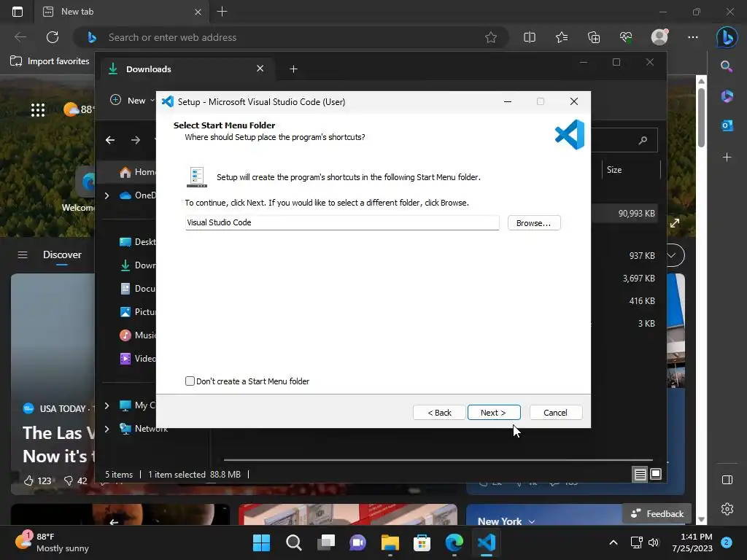This screenshot has height=560, width=747.
Task: Click the Feedback button
Action: [657, 514]
